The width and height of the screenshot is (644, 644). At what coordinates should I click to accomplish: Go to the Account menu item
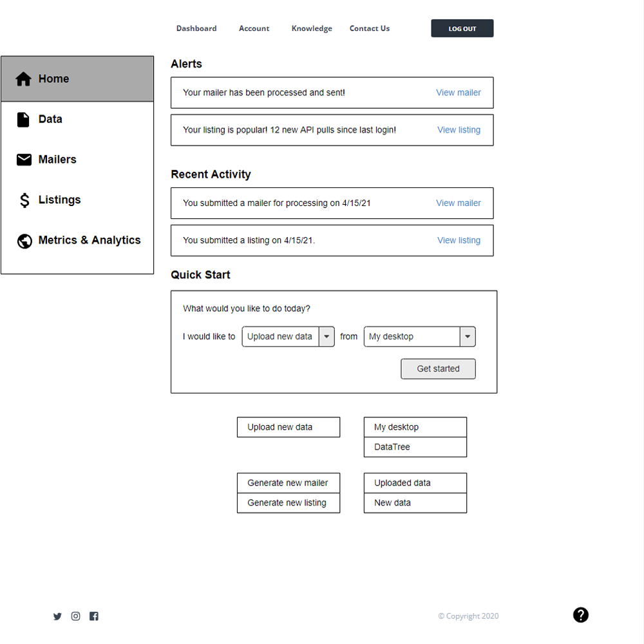pyautogui.click(x=254, y=28)
